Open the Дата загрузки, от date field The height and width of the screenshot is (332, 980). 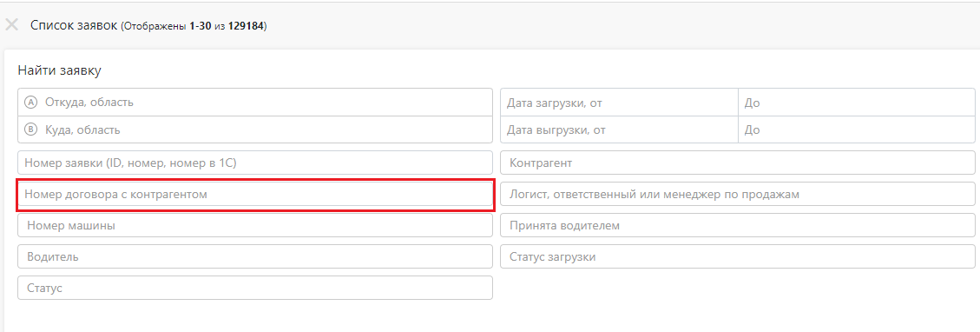point(620,102)
